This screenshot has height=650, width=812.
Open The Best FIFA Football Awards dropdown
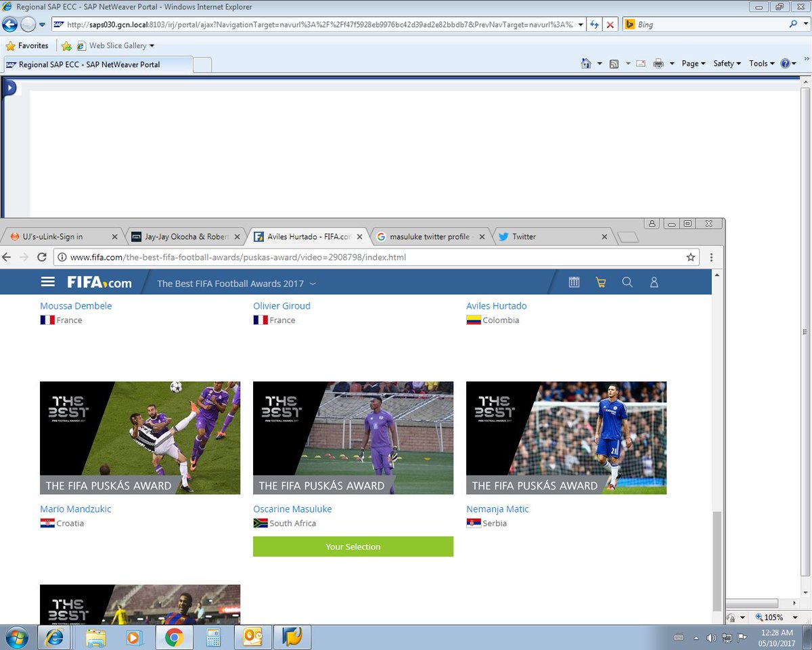(x=236, y=283)
